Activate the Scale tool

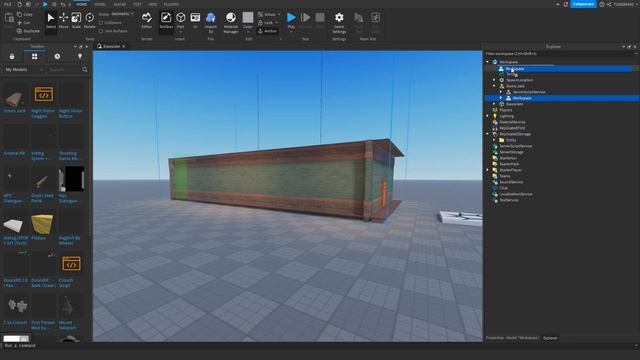pyautogui.click(x=76, y=20)
